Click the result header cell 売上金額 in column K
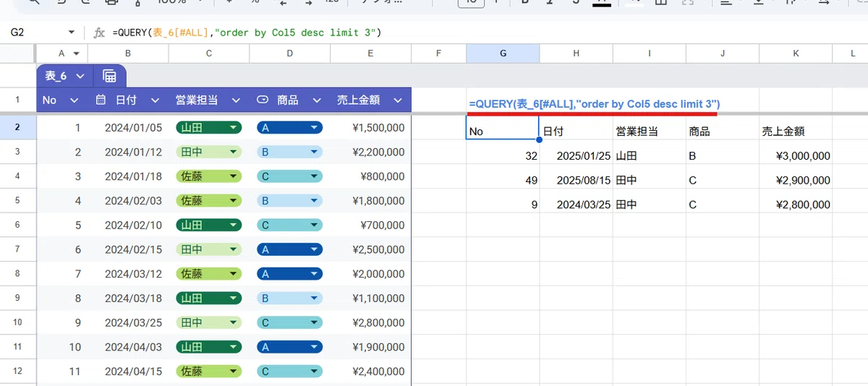The image size is (868, 386). click(x=796, y=128)
